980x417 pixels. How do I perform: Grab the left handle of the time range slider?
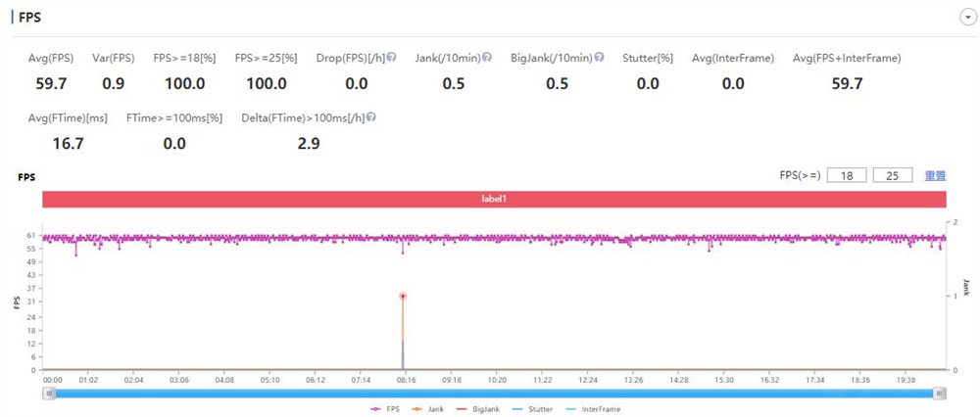click(48, 394)
